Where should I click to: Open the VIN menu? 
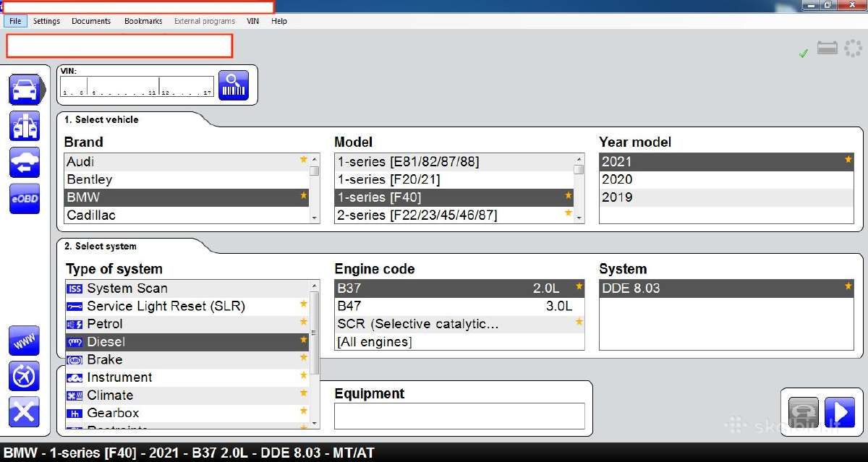pyautogui.click(x=253, y=21)
